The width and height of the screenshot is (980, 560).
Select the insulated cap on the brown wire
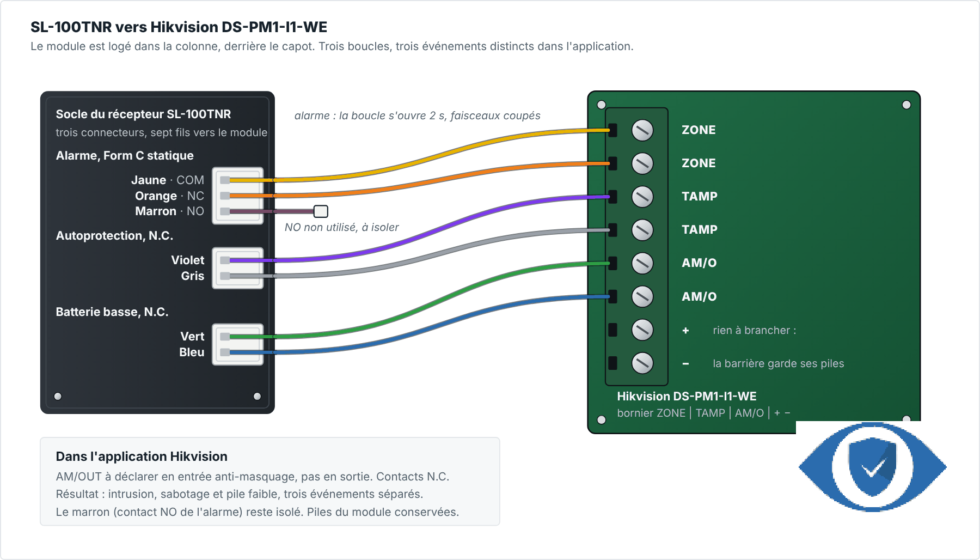point(321,211)
